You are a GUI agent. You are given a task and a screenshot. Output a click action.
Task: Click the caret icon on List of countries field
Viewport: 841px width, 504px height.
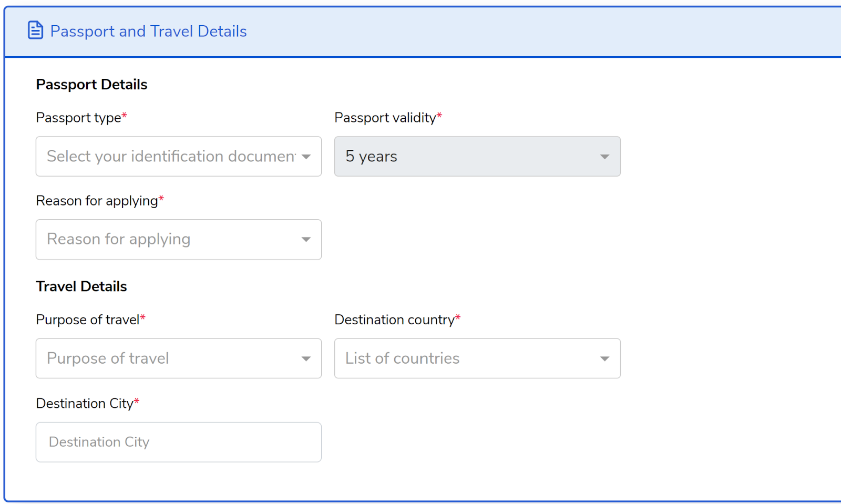click(604, 359)
